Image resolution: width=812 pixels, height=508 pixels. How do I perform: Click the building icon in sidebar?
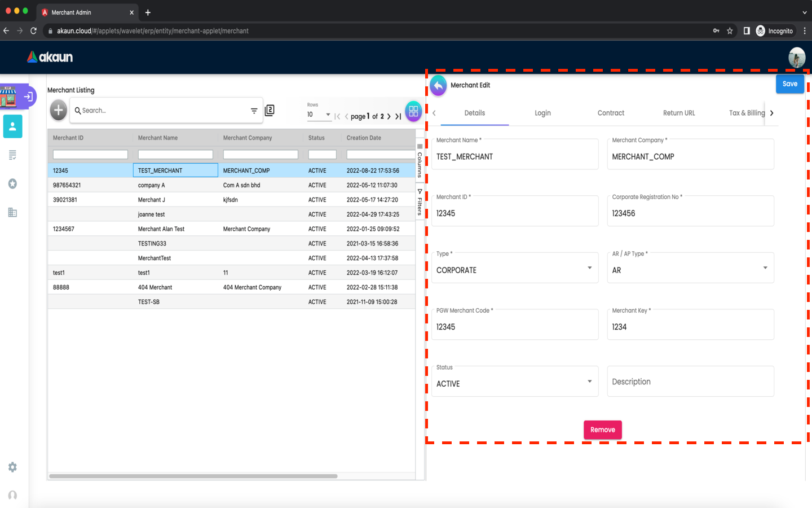coord(12,213)
